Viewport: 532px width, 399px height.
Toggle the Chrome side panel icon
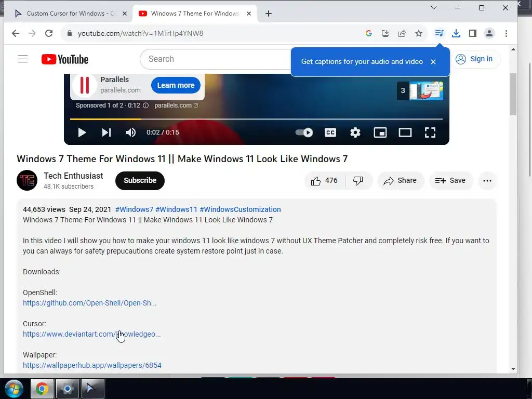click(473, 33)
